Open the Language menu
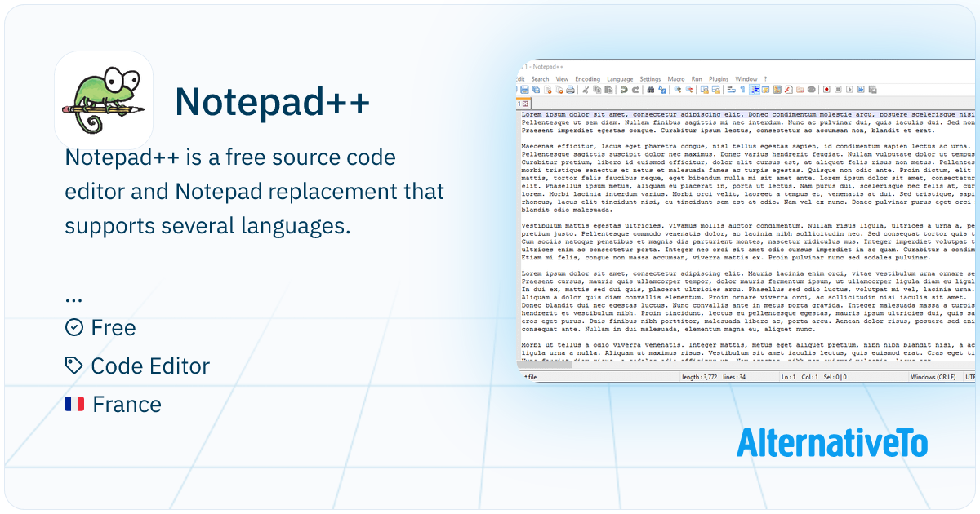 point(619,79)
